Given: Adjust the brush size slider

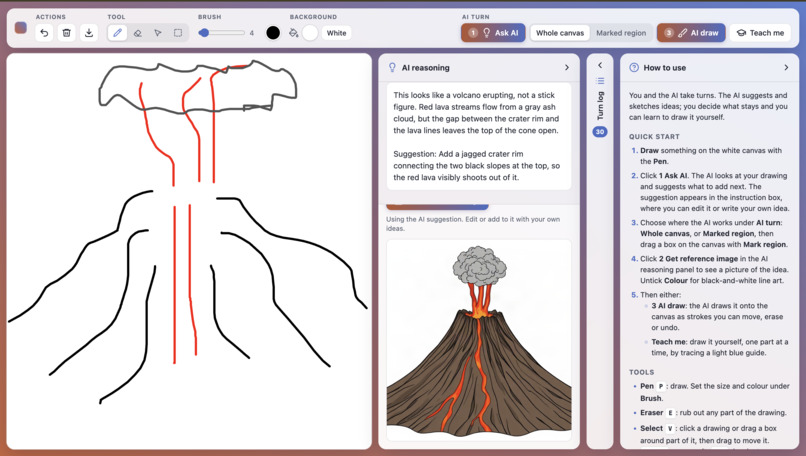Looking at the screenshot, I should click(222, 33).
